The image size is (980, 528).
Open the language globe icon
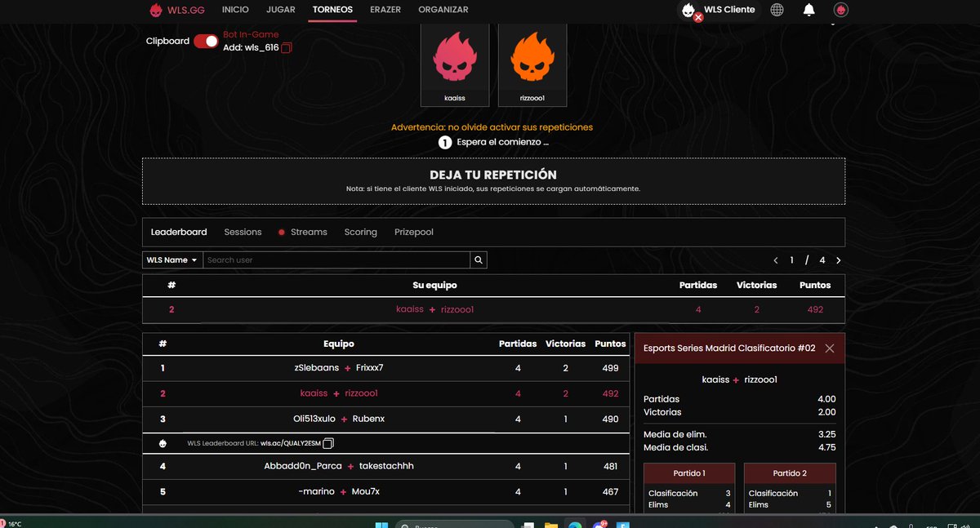777,10
